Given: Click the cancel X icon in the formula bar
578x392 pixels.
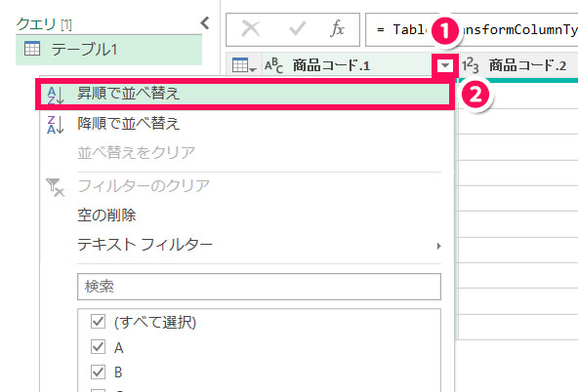Looking at the screenshot, I should click(251, 29).
